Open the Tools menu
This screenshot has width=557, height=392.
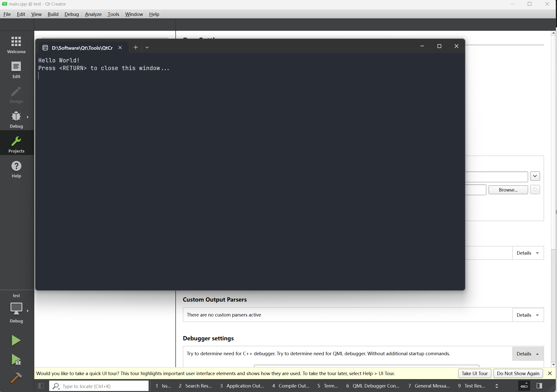113,14
